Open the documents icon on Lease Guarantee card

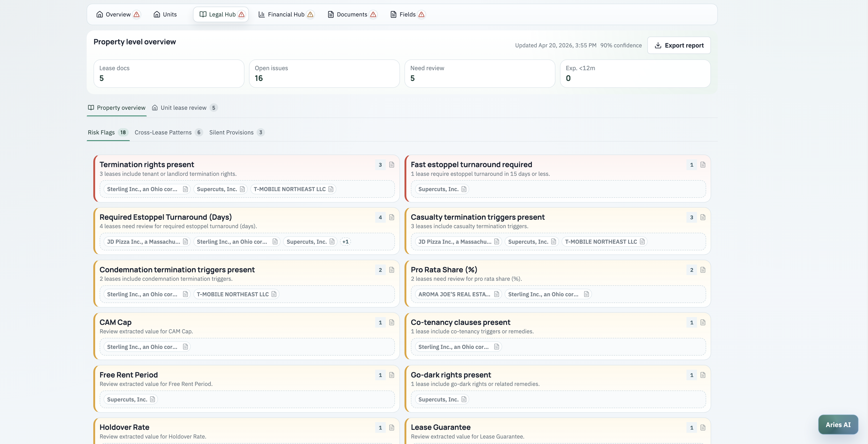point(702,428)
